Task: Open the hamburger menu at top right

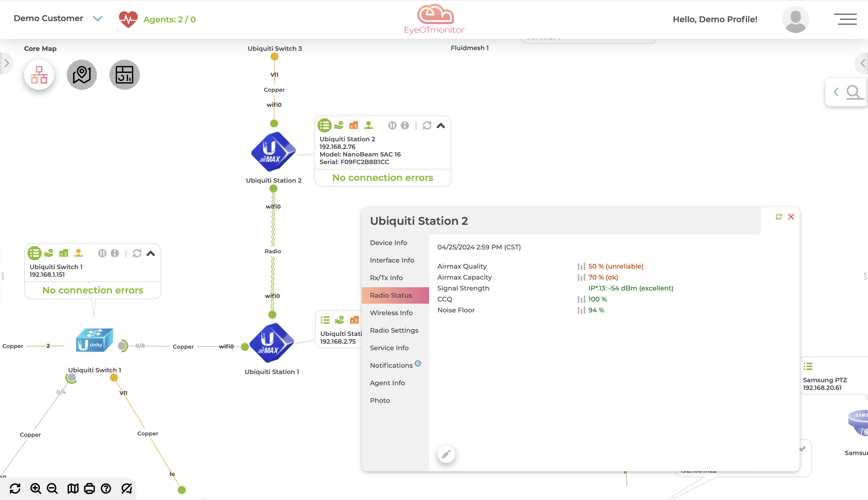Action: click(x=845, y=19)
